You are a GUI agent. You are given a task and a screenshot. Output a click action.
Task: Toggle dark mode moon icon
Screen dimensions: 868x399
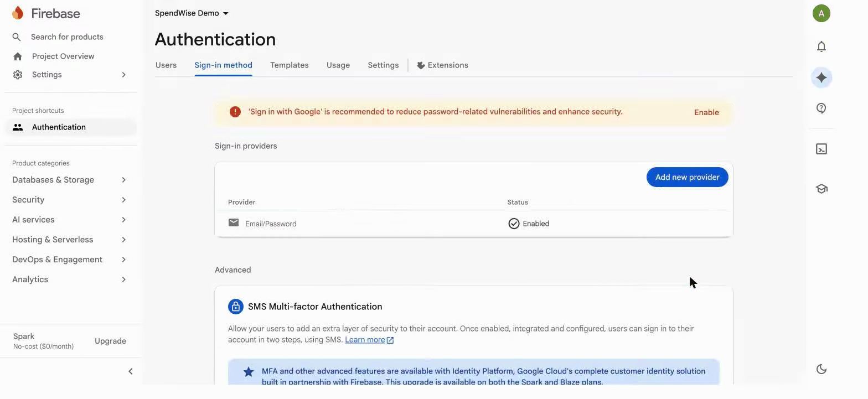[x=821, y=369]
